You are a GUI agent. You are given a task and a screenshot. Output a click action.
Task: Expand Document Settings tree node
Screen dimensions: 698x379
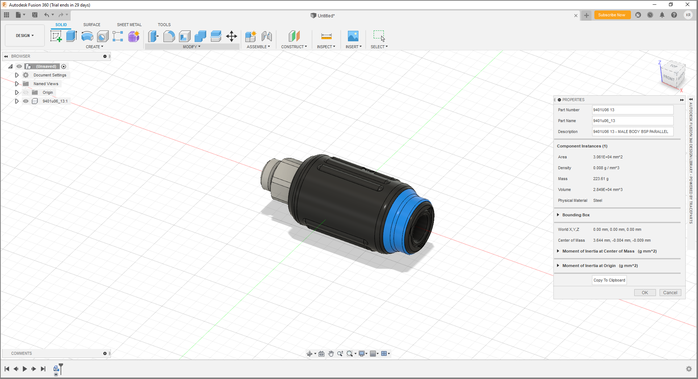17,75
